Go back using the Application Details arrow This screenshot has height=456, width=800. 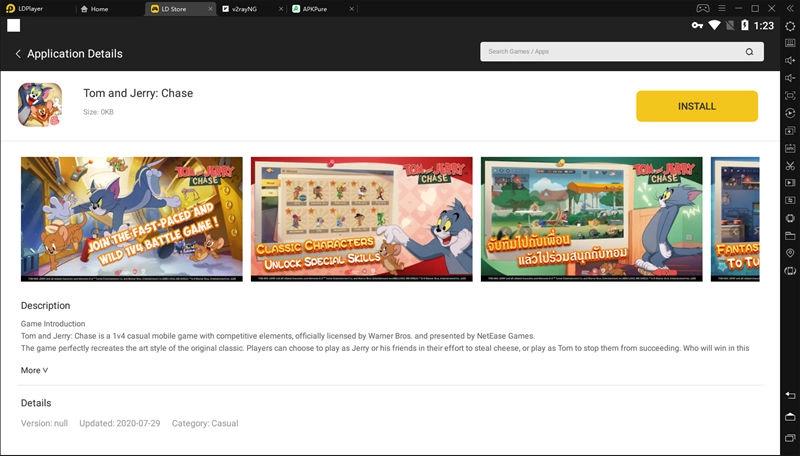[18, 54]
